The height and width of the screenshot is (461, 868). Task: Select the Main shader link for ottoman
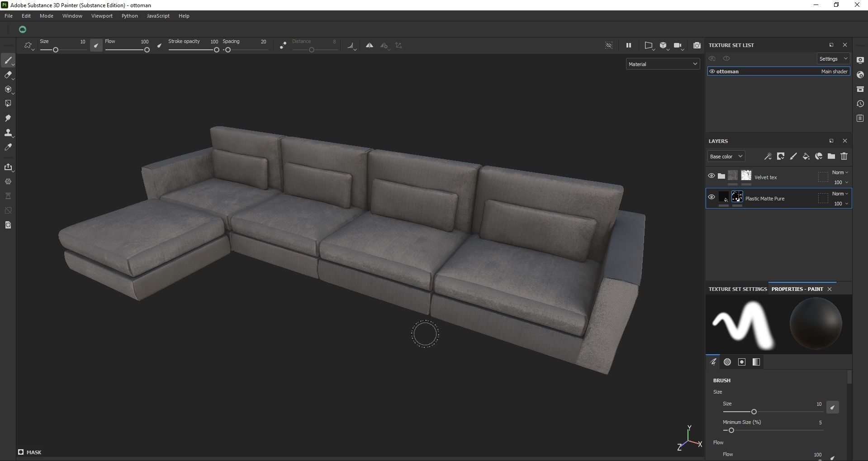(835, 71)
